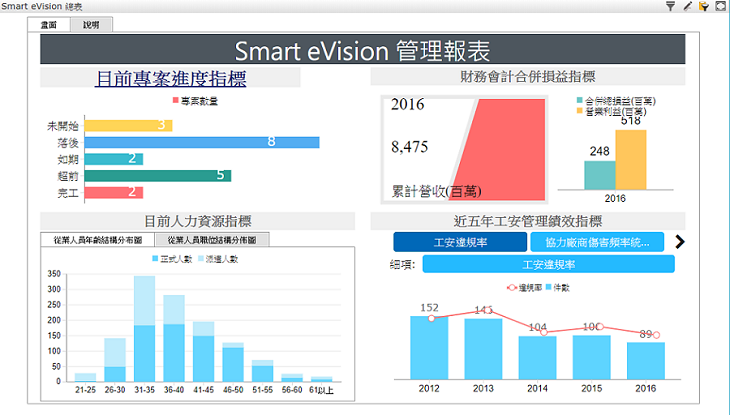Click the 2012 safety violations bar
The image size is (730, 415).
coord(429,348)
